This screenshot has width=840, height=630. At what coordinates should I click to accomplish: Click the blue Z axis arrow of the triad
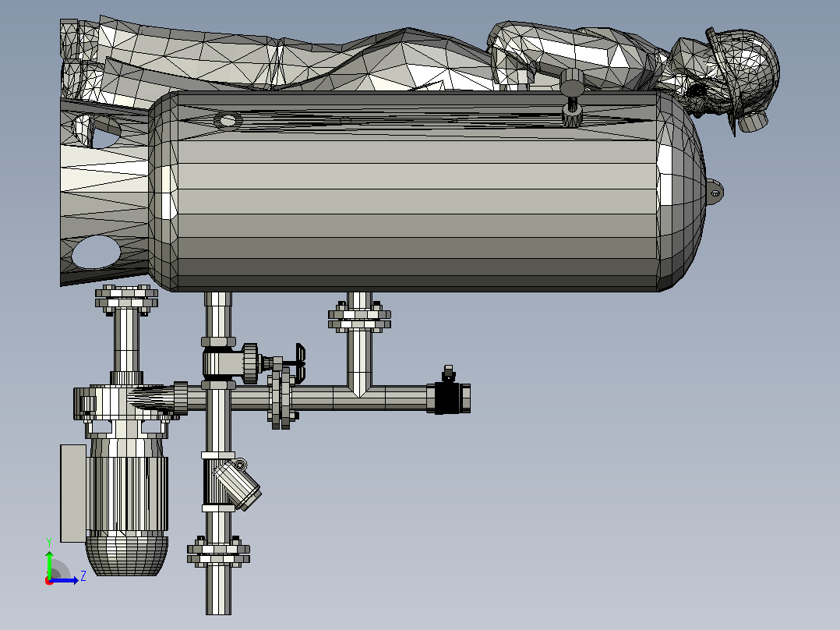65,579
